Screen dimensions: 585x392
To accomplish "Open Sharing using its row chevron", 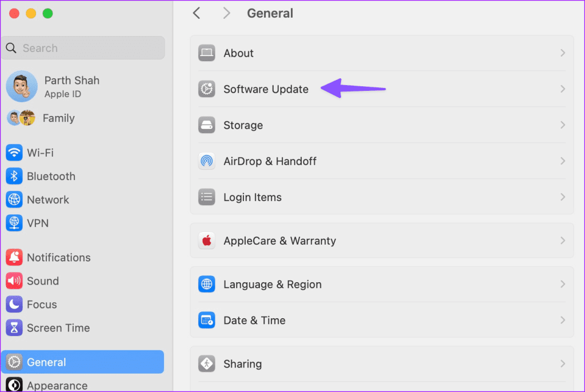I will pos(563,363).
